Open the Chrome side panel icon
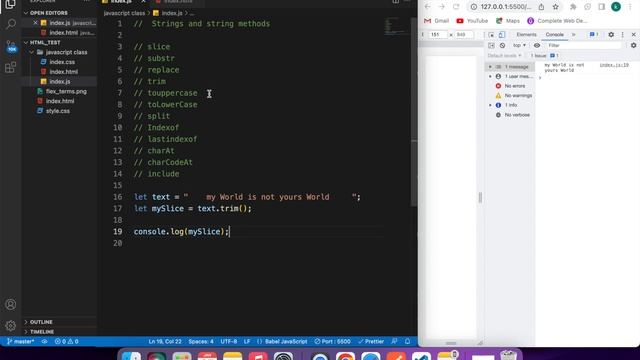Image resolution: width=640 pixels, height=360 pixels. [602, 7]
